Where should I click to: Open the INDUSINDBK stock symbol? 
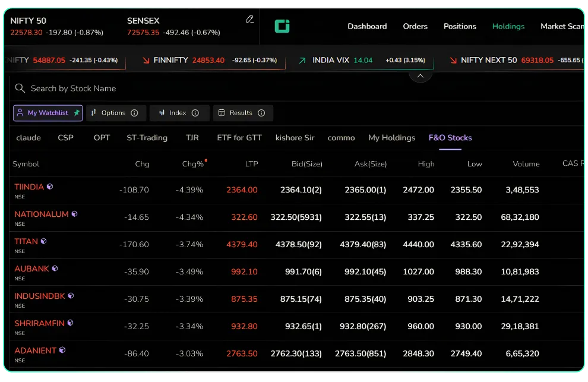[x=39, y=296]
